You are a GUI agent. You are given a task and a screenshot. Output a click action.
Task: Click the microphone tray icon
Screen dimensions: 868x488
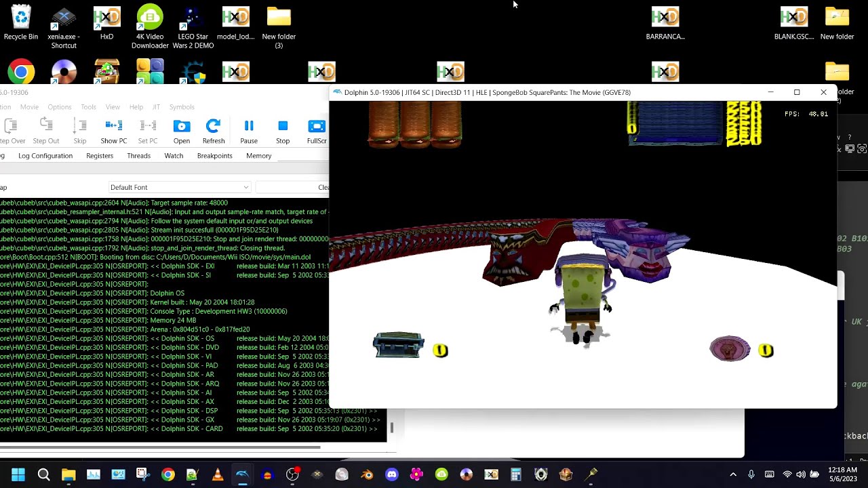click(751, 474)
